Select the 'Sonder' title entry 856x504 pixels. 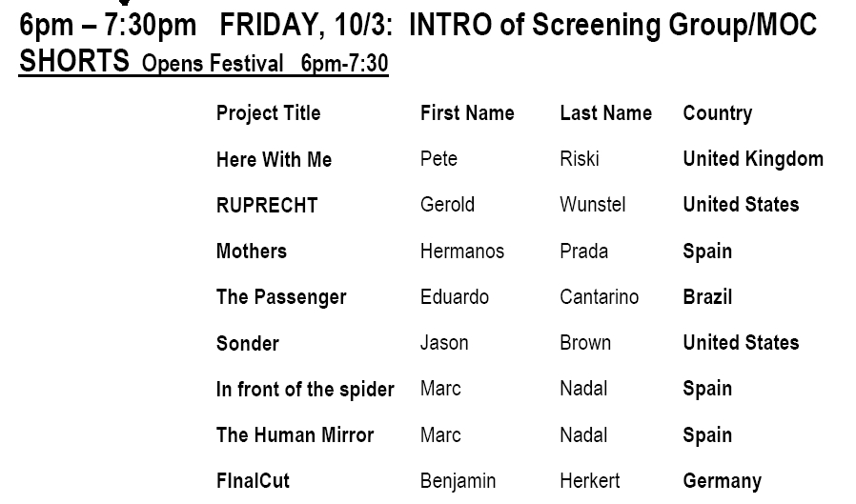(247, 343)
